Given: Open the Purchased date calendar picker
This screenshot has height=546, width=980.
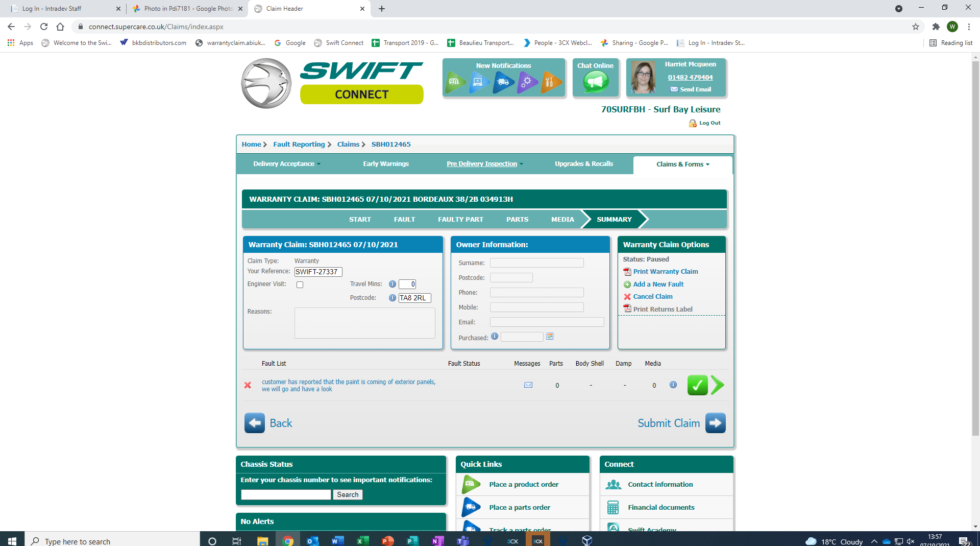Looking at the screenshot, I should (550, 337).
